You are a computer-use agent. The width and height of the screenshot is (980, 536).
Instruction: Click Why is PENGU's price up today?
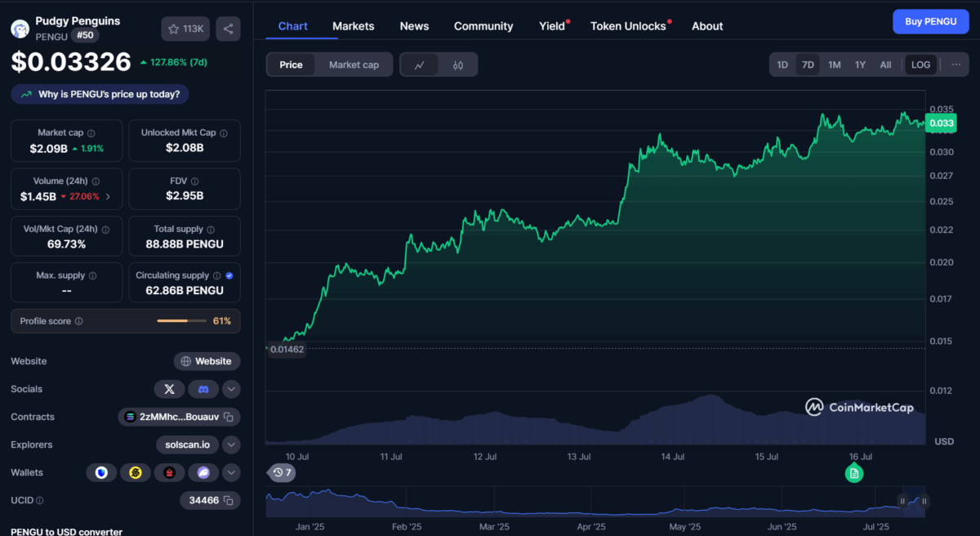pos(100,94)
